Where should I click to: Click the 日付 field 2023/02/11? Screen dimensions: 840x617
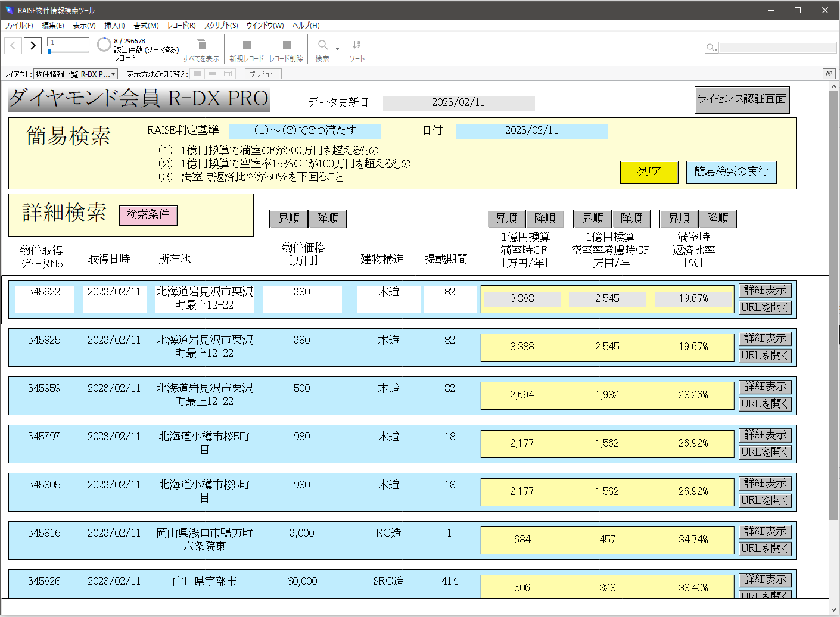(x=532, y=131)
